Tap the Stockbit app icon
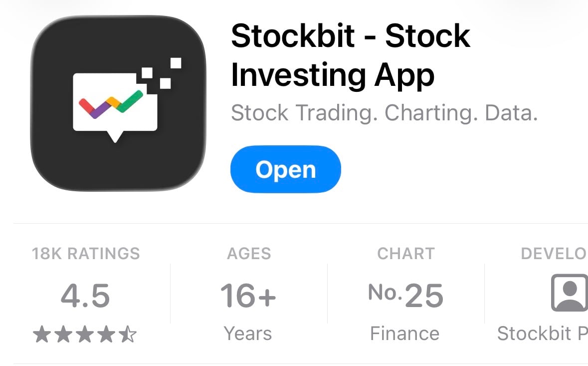 pos(118,103)
